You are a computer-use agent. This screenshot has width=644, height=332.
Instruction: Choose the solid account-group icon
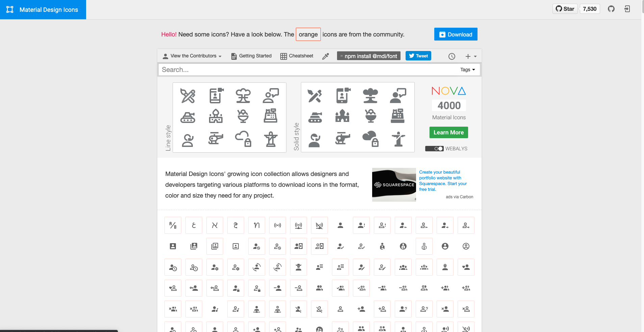click(403, 267)
